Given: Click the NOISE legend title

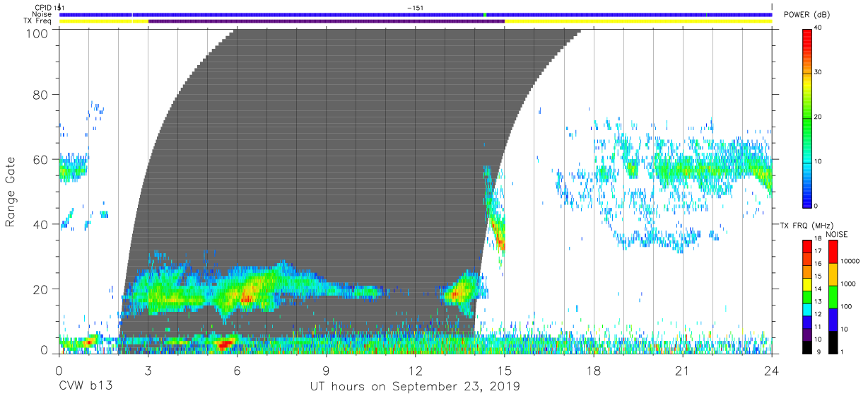Looking at the screenshot, I should [x=838, y=234].
